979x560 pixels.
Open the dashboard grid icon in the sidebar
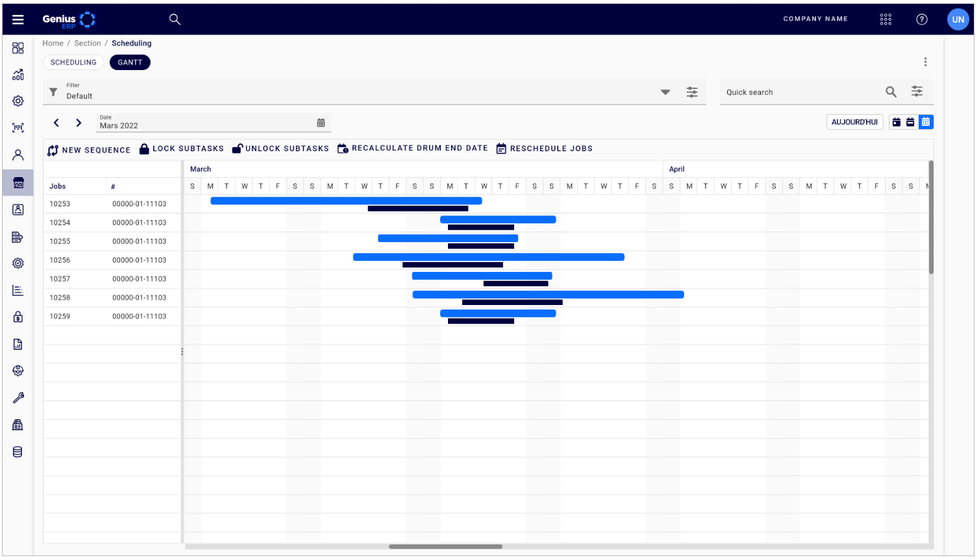tap(18, 47)
